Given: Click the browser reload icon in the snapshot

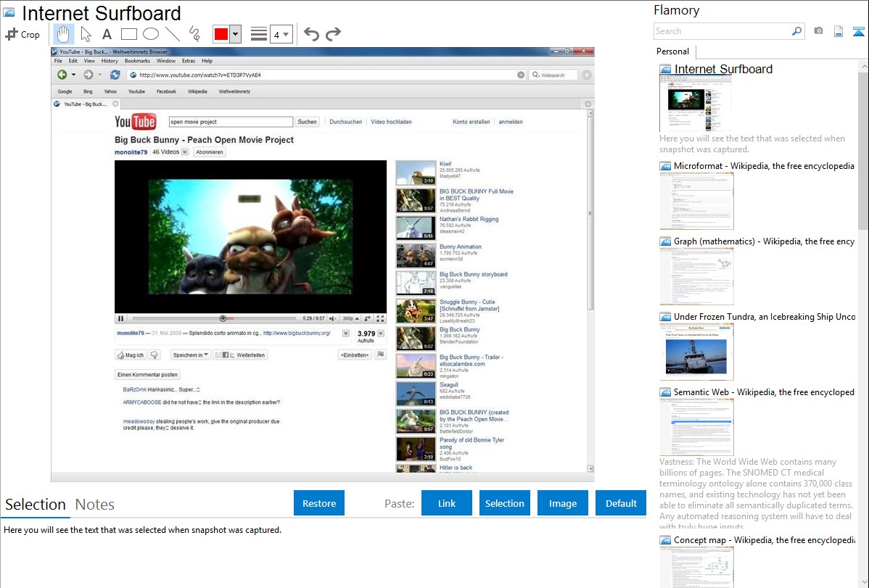Looking at the screenshot, I should coord(115,75).
